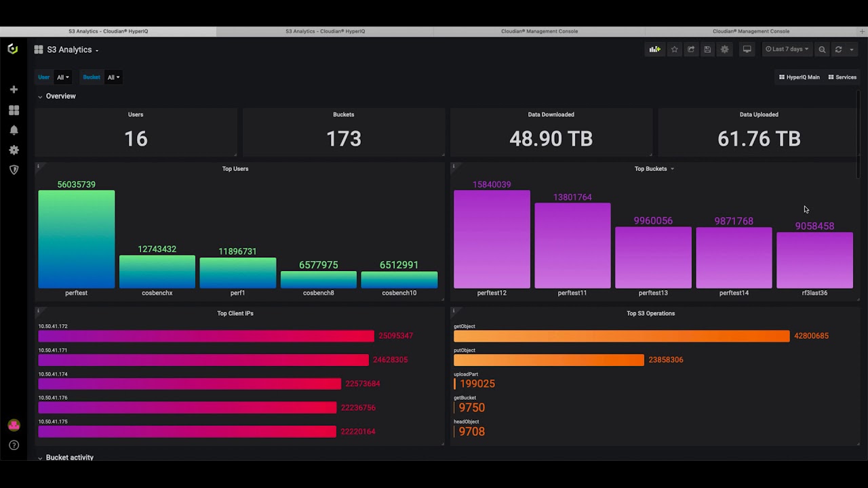This screenshot has height=488, width=868.
Task: Open a new browser tab with plus
Action: (862, 31)
